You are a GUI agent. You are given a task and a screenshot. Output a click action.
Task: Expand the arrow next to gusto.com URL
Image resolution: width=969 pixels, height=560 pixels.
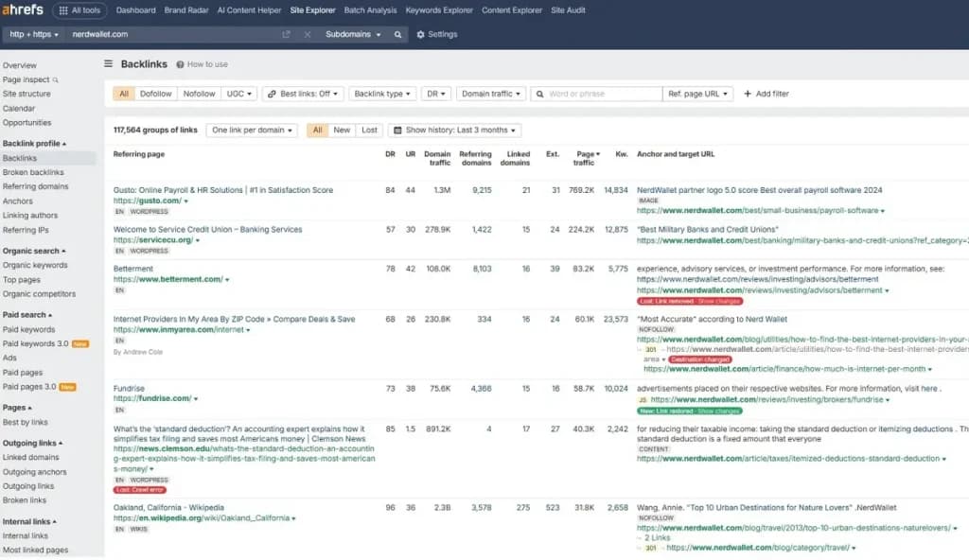(186, 201)
